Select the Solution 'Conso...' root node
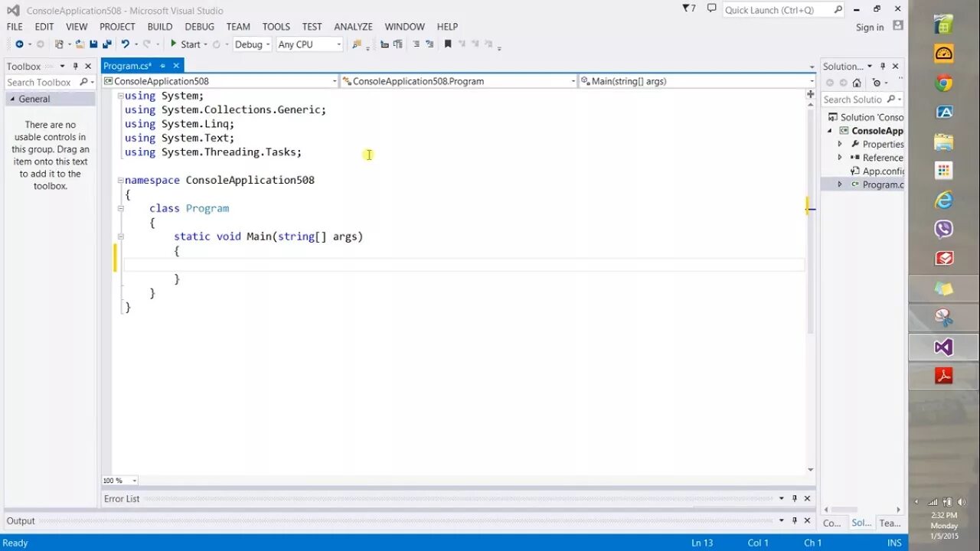This screenshot has height=551, width=980. point(866,117)
